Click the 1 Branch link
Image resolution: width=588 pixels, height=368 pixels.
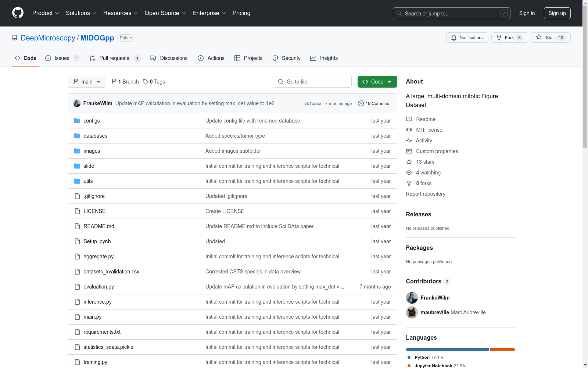125,82
